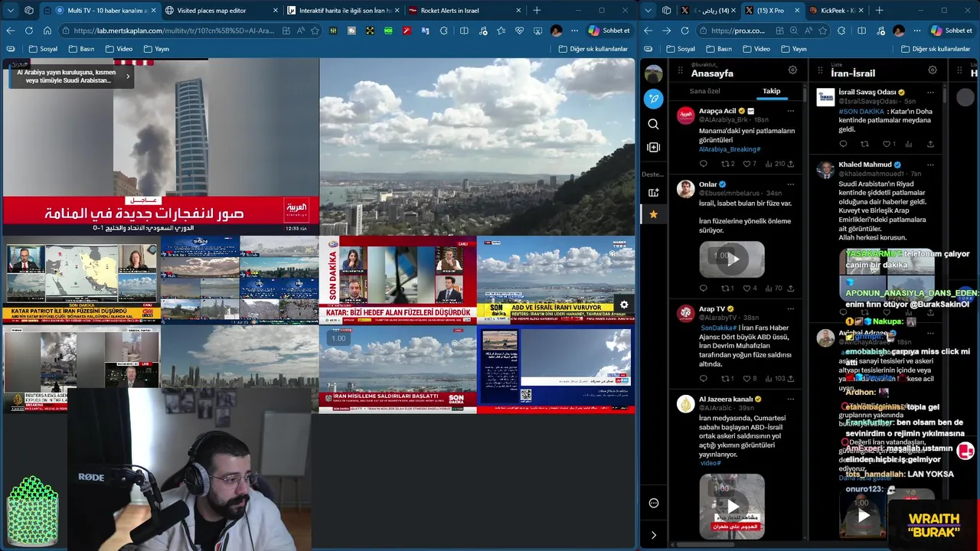Image resolution: width=980 pixels, height=551 pixels.
Task: Reload the X Pro browser page
Action: (x=684, y=31)
